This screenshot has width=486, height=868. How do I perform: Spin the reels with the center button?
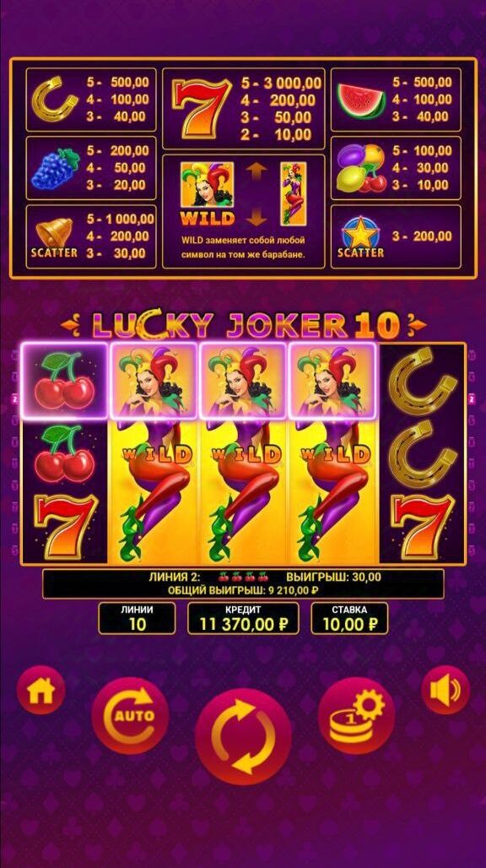tap(243, 736)
